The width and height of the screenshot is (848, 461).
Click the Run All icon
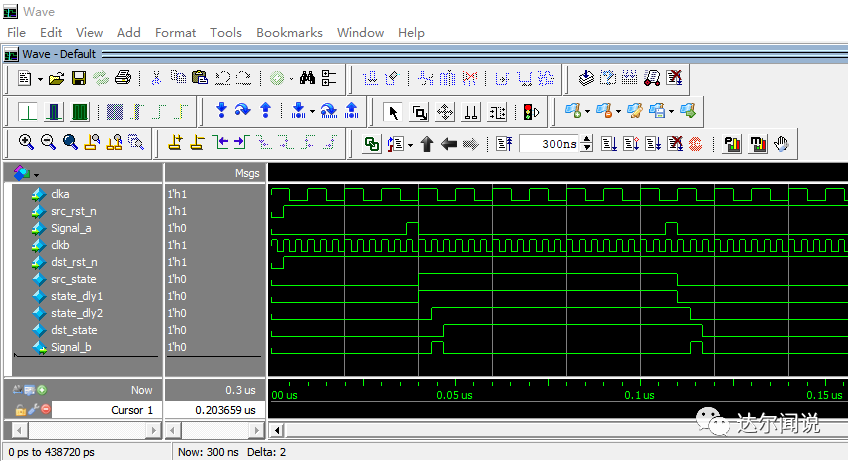653,144
